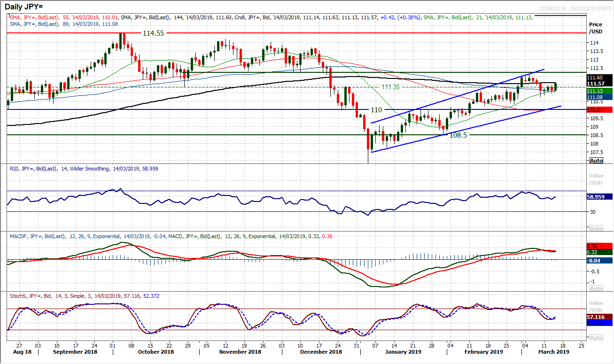Click the Auto button in the price panel
The width and height of the screenshot is (614, 364).
[x=596, y=161]
